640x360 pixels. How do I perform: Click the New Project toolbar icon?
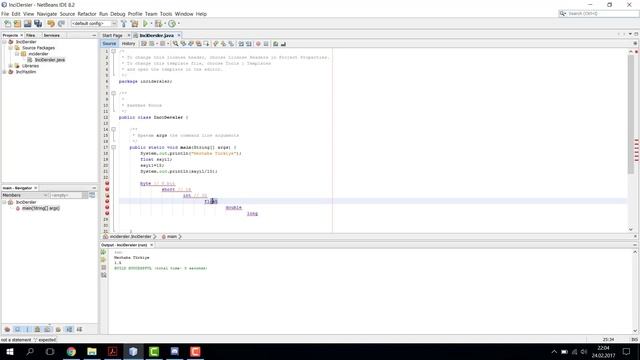pos(18,24)
